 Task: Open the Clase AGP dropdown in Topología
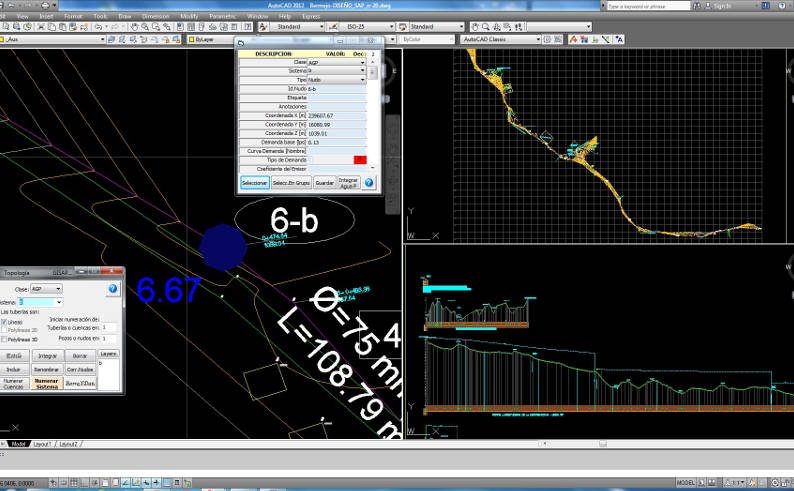46,288
